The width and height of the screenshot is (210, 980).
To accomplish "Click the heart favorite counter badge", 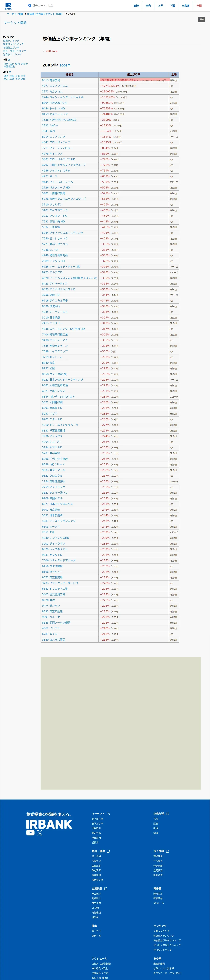I will (201, 19).
